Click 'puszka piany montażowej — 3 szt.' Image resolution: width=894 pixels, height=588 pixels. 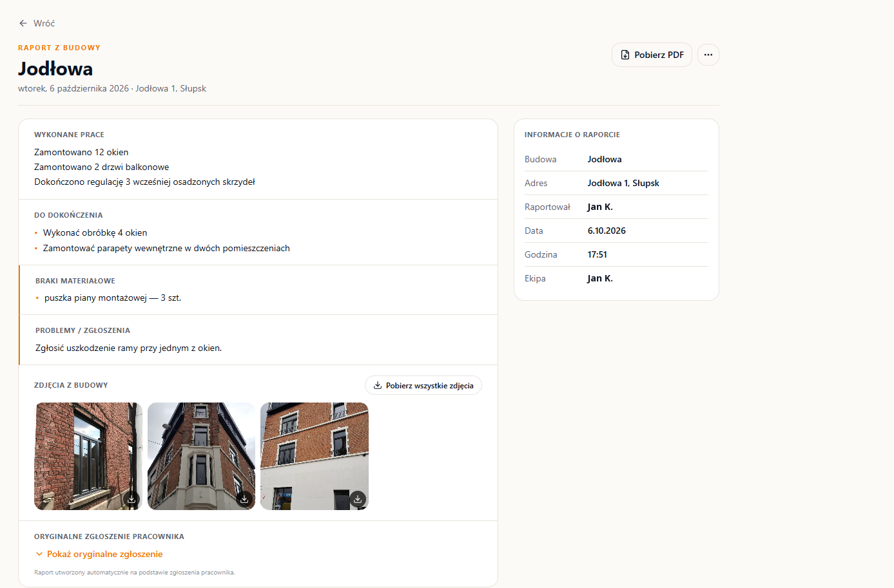click(x=113, y=298)
